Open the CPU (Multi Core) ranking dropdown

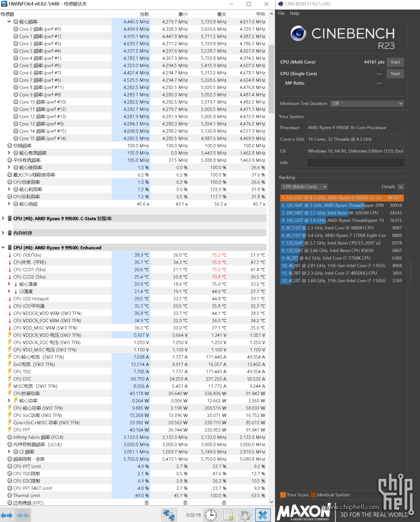pyautogui.click(x=304, y=187)
